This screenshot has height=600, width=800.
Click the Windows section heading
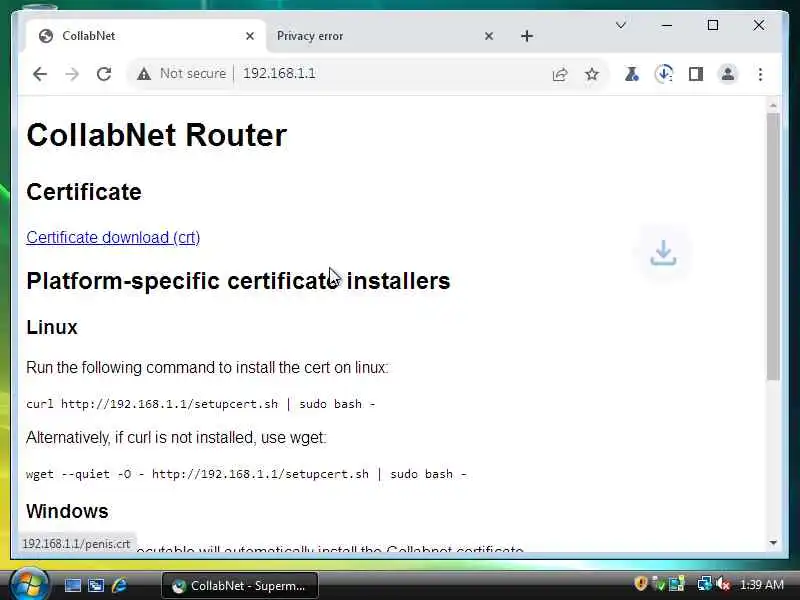click(x=67, y=511)
